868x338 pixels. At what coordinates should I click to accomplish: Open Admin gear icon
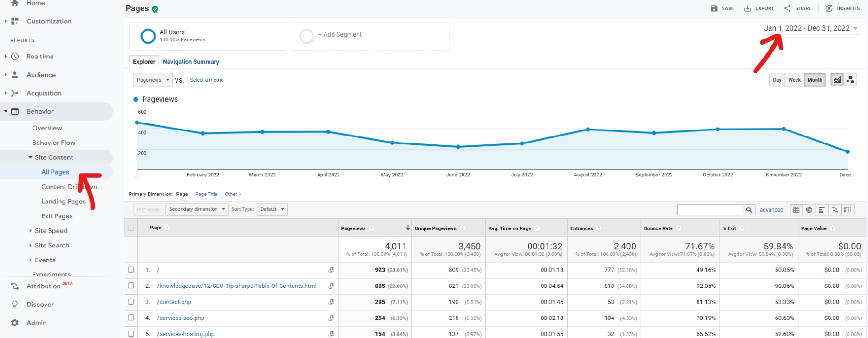[x=15, y=323]
